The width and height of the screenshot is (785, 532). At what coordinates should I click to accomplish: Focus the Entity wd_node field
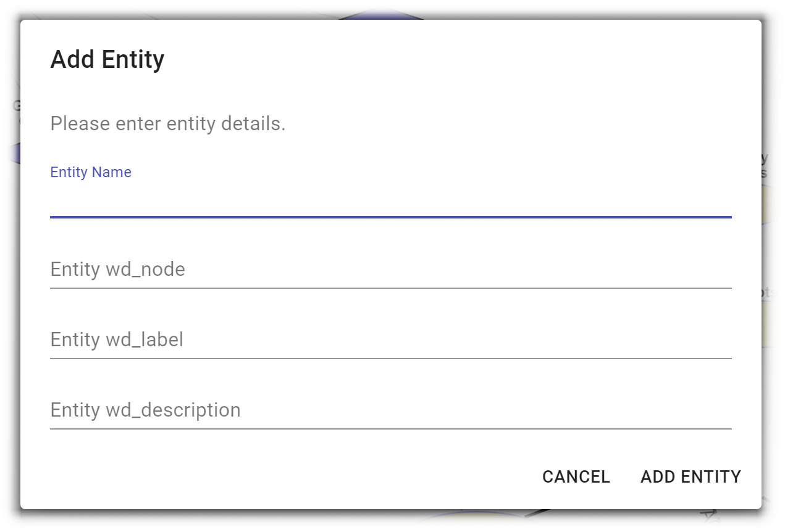[390, 270]
